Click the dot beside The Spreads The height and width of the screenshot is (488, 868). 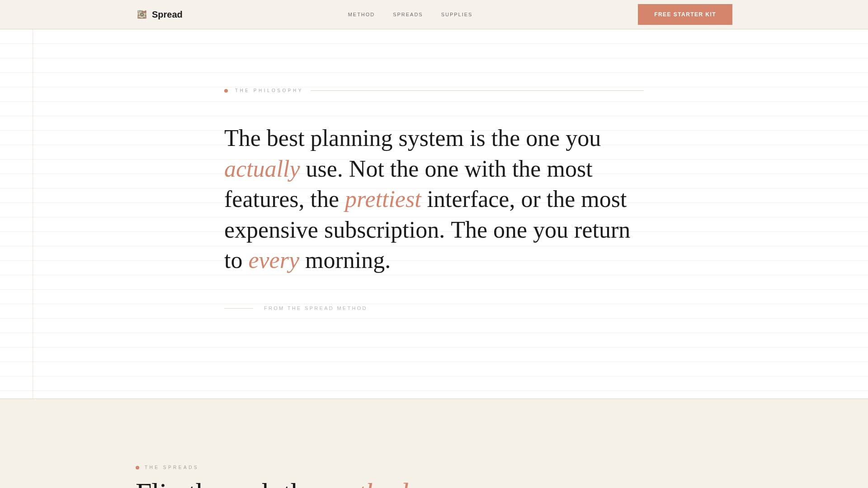[x=137, y=468]
